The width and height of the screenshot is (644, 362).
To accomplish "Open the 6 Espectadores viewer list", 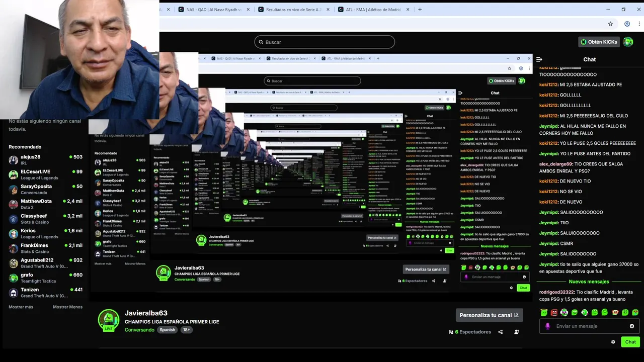I will 470,332.
